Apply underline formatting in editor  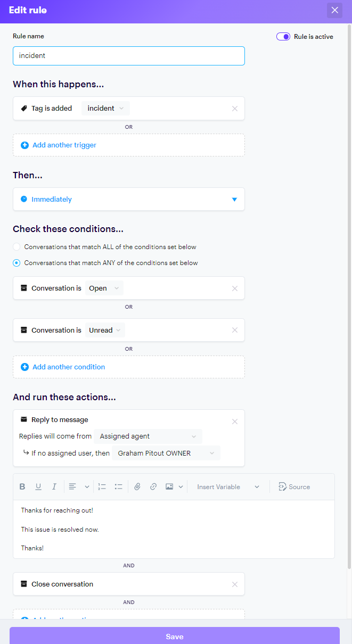pyautogui.click(x=38, y=486)
